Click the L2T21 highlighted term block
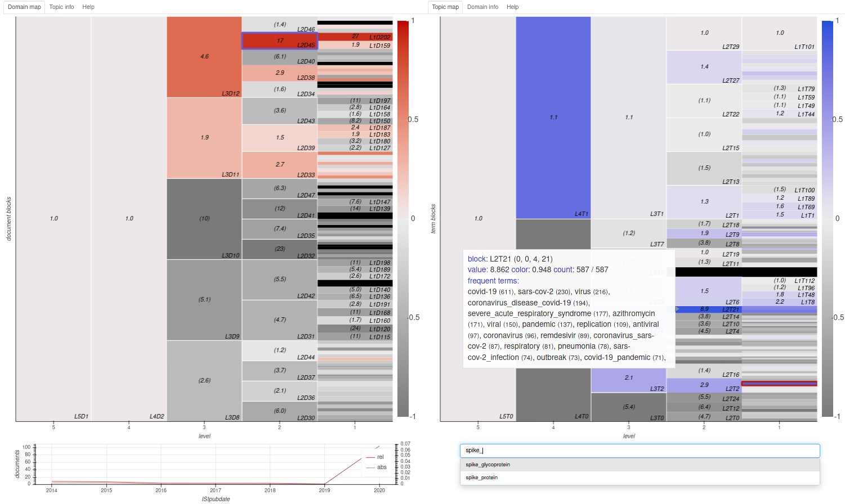Screen dimensions: 845x504 point(704,309)
